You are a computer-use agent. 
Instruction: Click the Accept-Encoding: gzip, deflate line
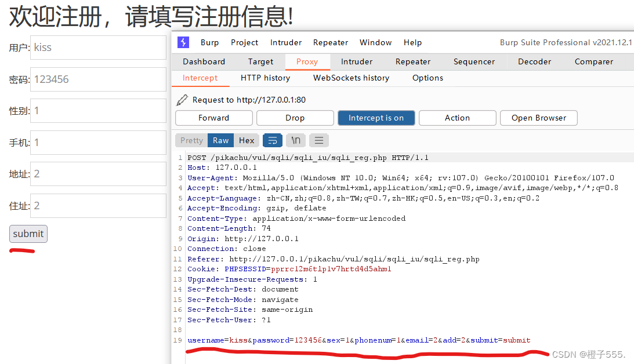[257, 209]
